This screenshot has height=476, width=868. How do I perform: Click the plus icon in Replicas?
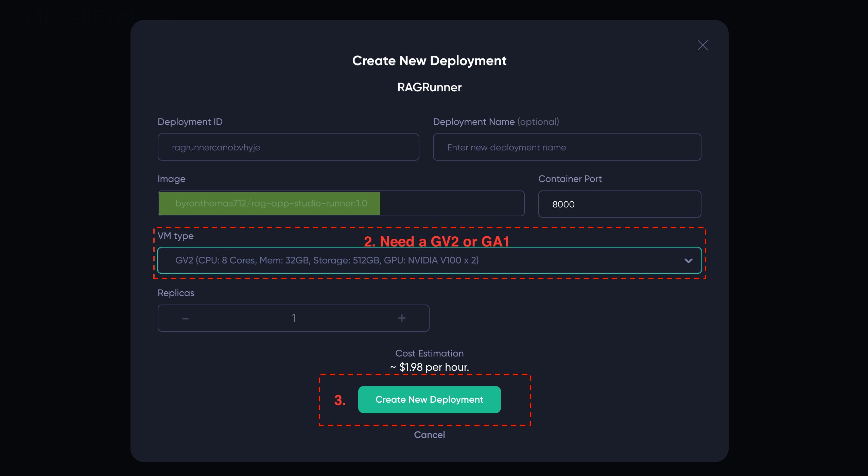402,318
